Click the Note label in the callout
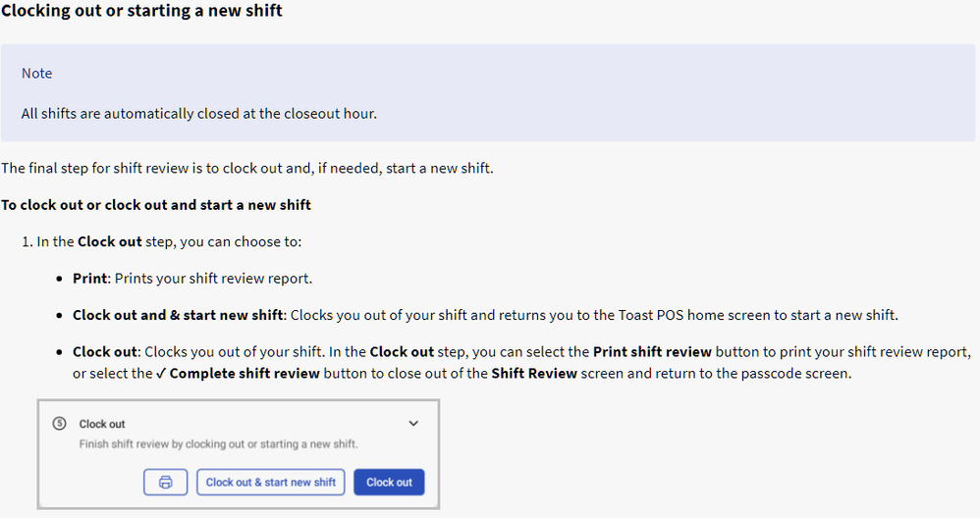 [x=37, y=74]
